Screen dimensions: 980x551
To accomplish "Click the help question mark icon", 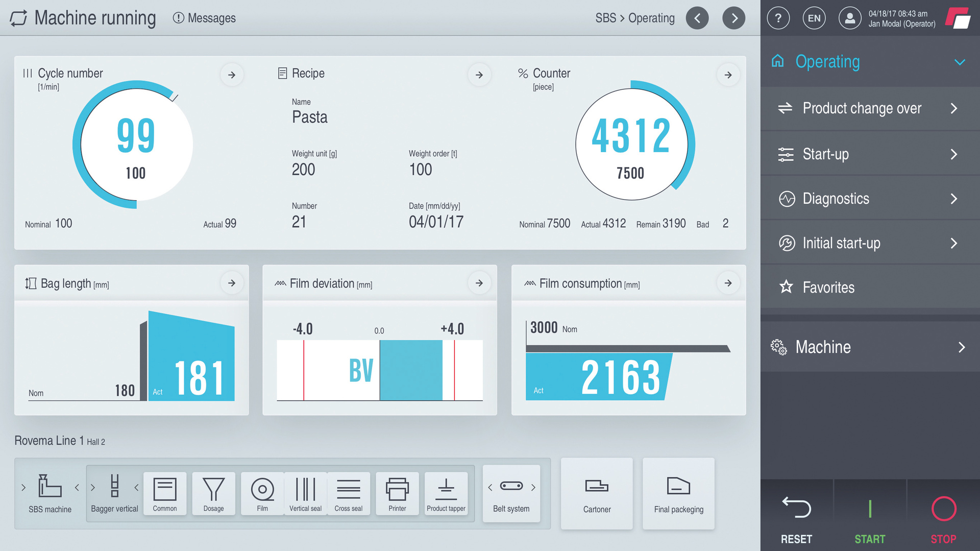I will pyautogui.click(x=778, y=18).
